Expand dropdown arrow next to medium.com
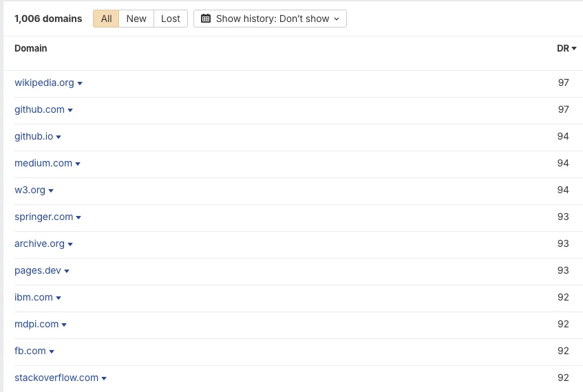Screen dimensions: 583x392 pyautogui.click(x=78, y=164)
